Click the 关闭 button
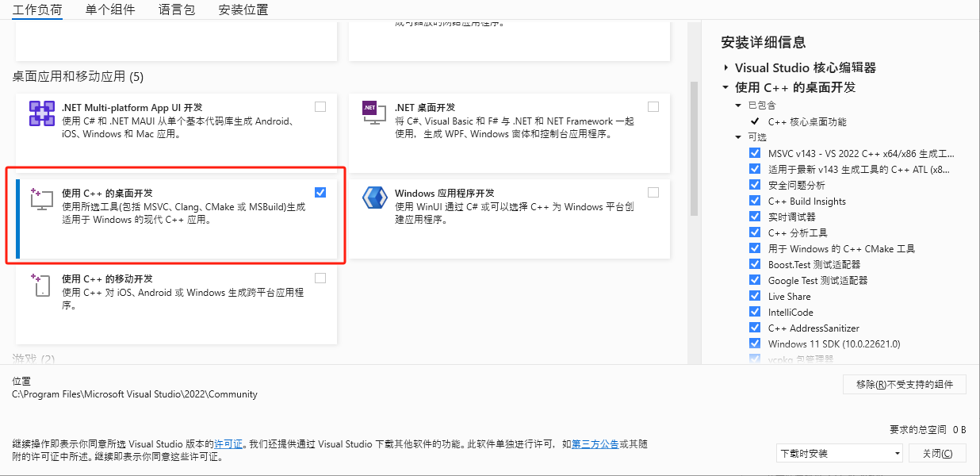980x476 pixels. point(938,453)
